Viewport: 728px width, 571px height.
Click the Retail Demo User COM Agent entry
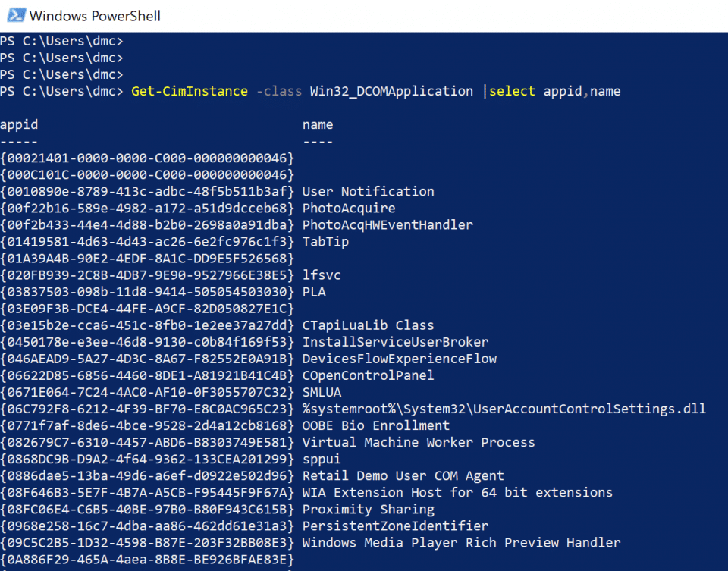403,476
